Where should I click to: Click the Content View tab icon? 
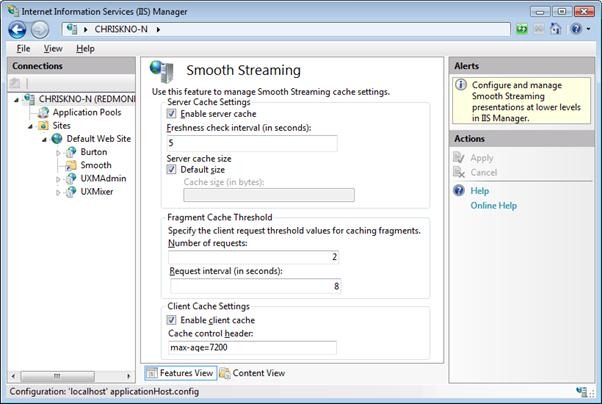coord(225,373)
